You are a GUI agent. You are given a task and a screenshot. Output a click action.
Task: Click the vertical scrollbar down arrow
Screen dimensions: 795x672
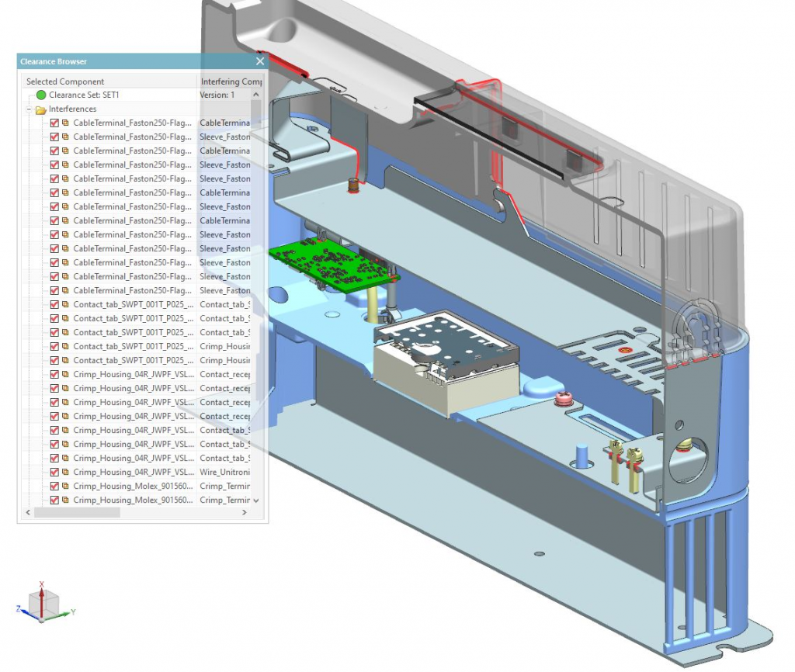coord(256,501)
